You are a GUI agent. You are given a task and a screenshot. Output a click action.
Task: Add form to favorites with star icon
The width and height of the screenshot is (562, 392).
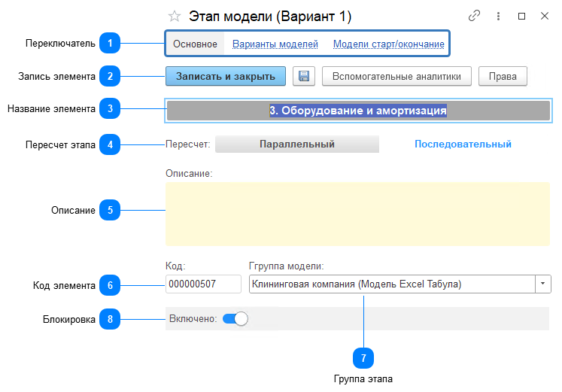point(175,16)
